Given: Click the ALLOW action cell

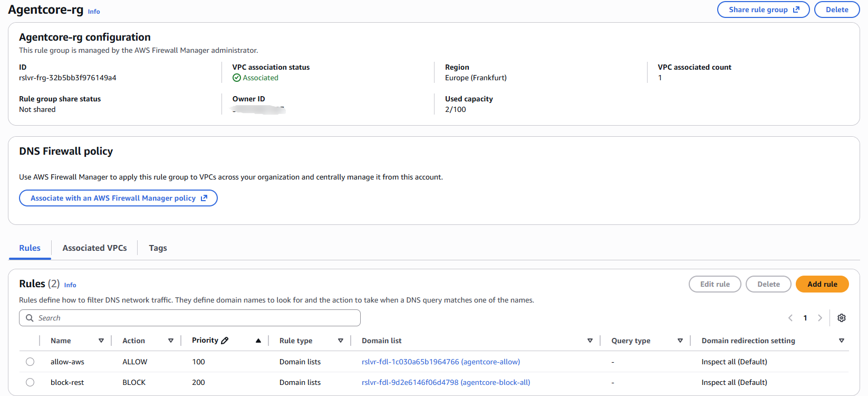Looking at the screenshot, I should [x=135, y=362].
